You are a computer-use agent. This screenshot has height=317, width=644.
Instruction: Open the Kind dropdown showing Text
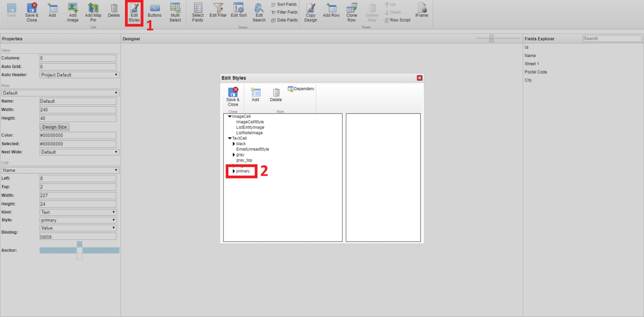coord(78,212)
